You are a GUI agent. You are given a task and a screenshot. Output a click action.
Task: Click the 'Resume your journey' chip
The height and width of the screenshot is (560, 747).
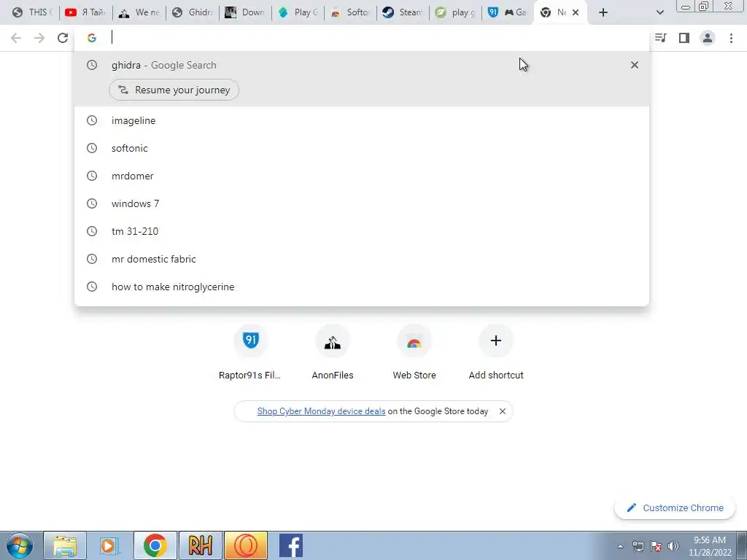[x=174, y=90]
